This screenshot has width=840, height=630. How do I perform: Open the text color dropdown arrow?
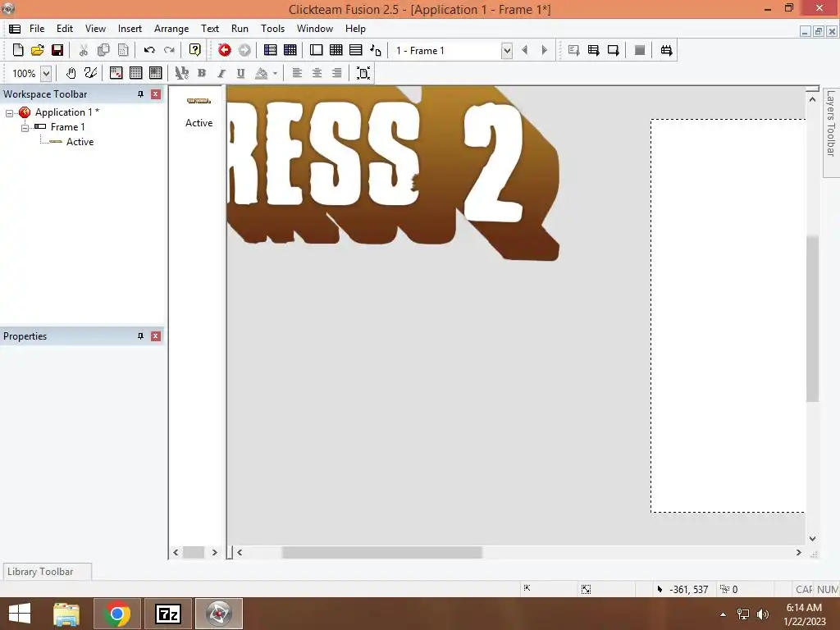click(276, 73)
